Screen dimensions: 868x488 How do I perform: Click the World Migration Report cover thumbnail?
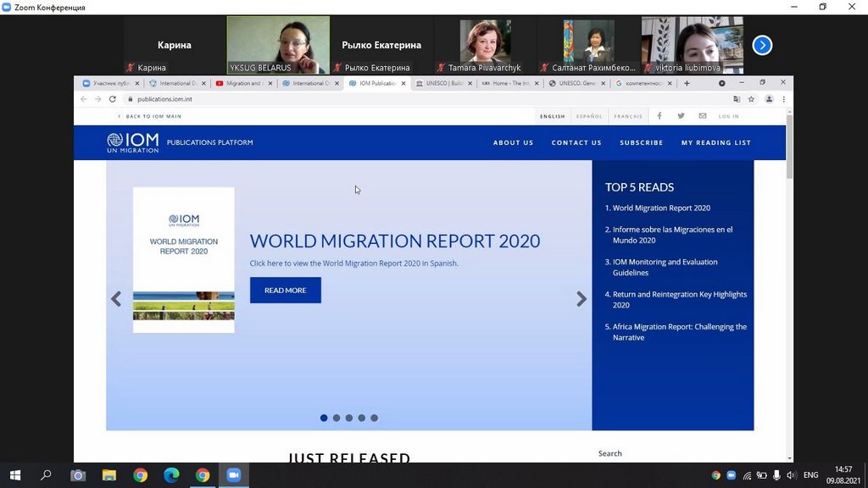click(184, 259)
